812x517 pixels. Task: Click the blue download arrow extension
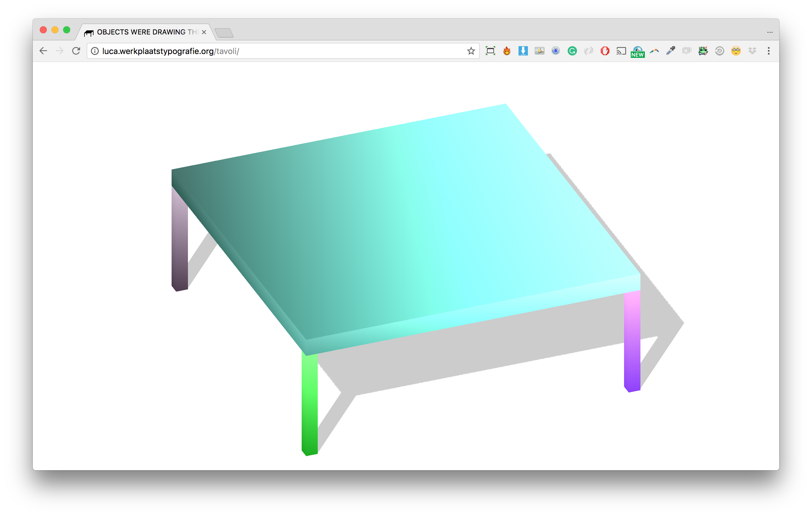[523, 51]
